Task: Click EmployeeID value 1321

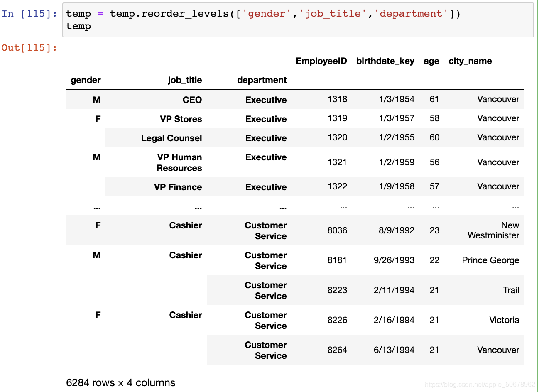Action: [337, 162]
